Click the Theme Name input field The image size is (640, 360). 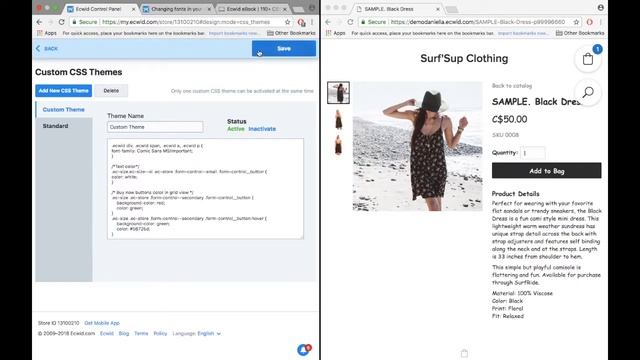tap(155, 127)
